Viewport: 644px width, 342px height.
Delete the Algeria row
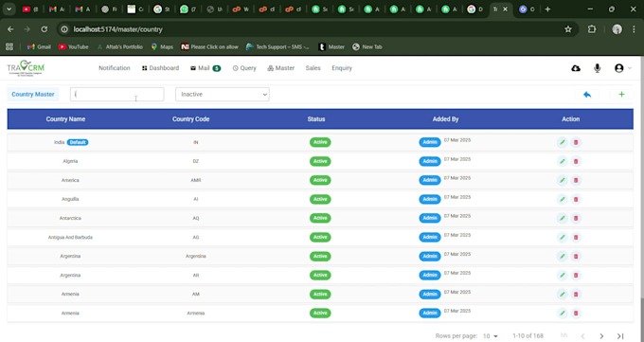tap(576, 161)
